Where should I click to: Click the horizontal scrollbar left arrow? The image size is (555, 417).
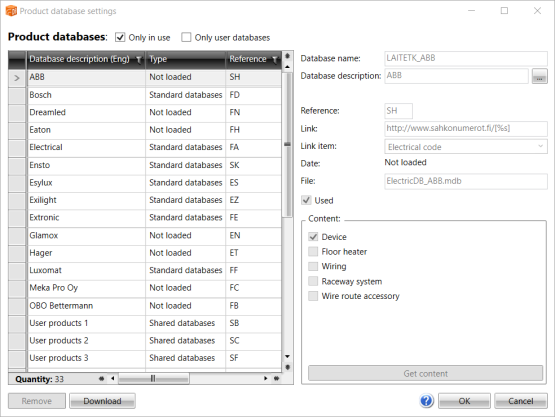click(113, 378)
